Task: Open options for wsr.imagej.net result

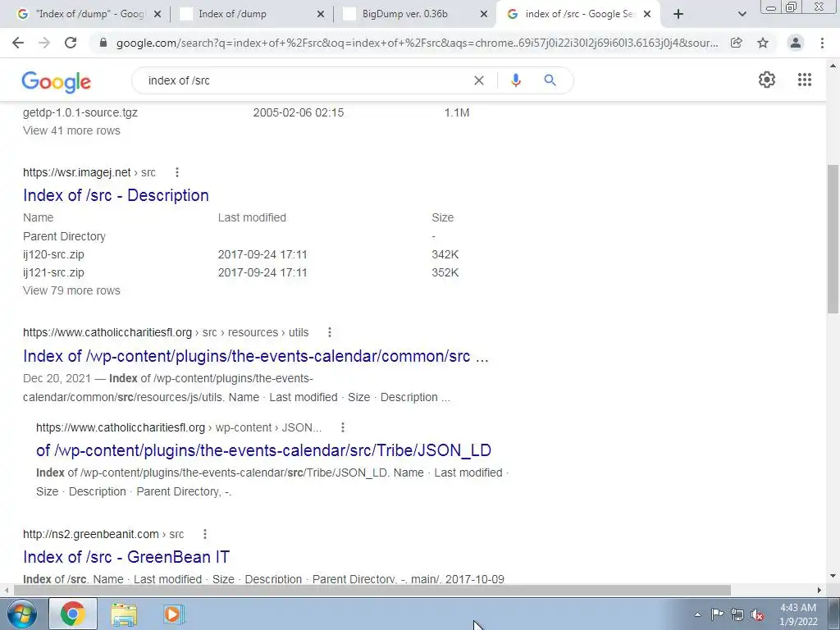Action: [177, 172]
